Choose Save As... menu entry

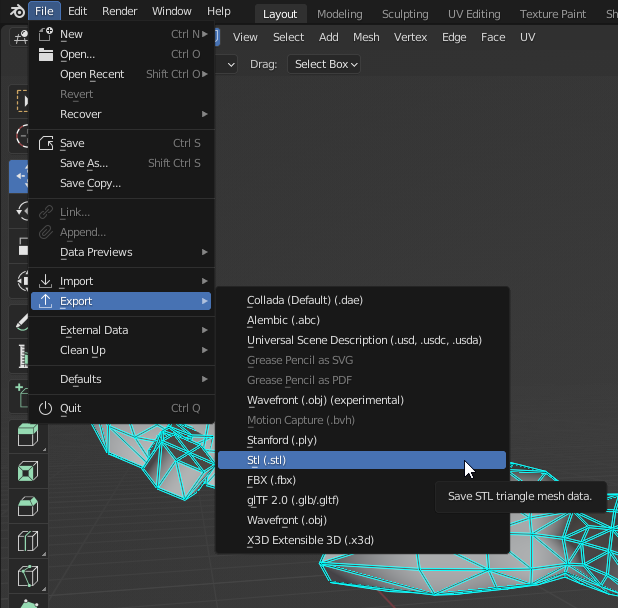121,163
